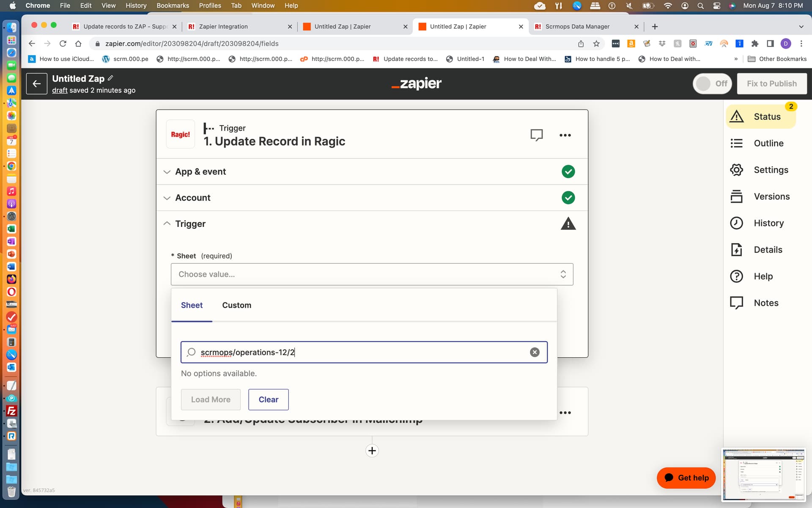Open How to use iCloud bookmark
The height and width of the screenshot is (508, 812).
coord(61,59)
